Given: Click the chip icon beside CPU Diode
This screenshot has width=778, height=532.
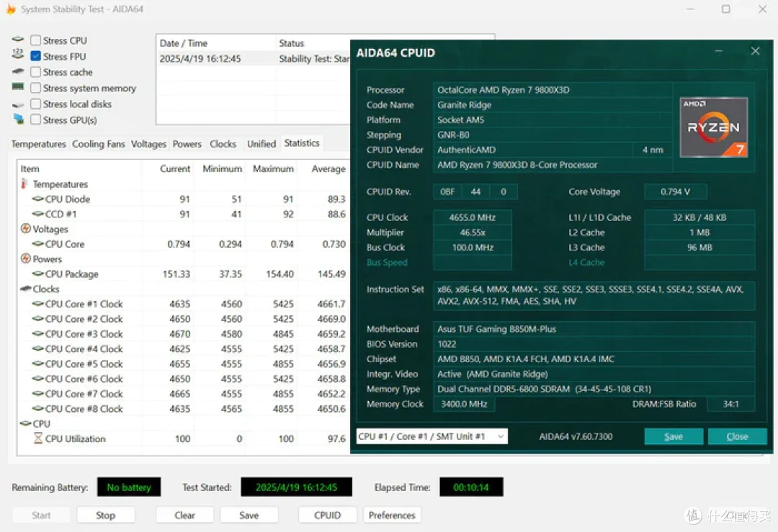Looking at the screenshot, I should (37, 199).
